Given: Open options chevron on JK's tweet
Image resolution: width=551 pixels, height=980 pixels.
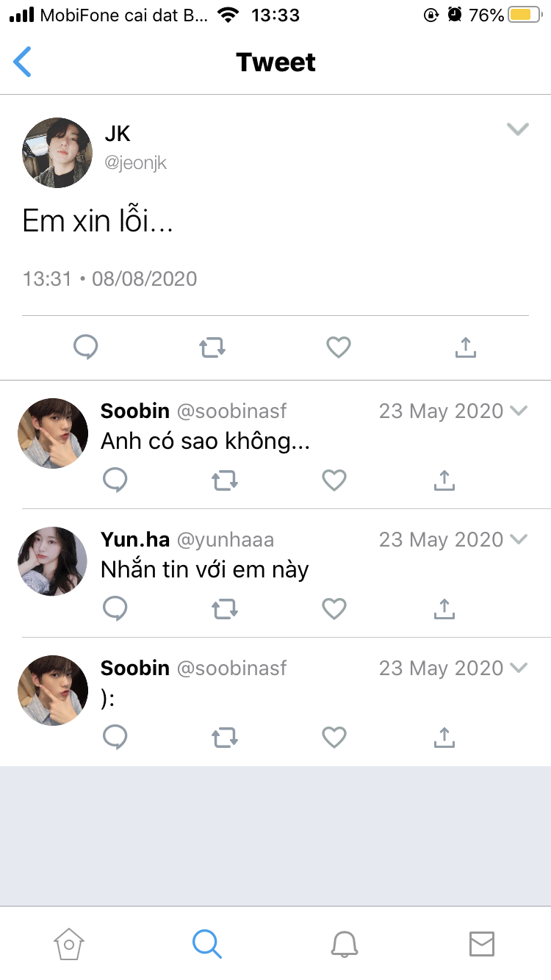Looking at the screenshot, I should [518, 130].
